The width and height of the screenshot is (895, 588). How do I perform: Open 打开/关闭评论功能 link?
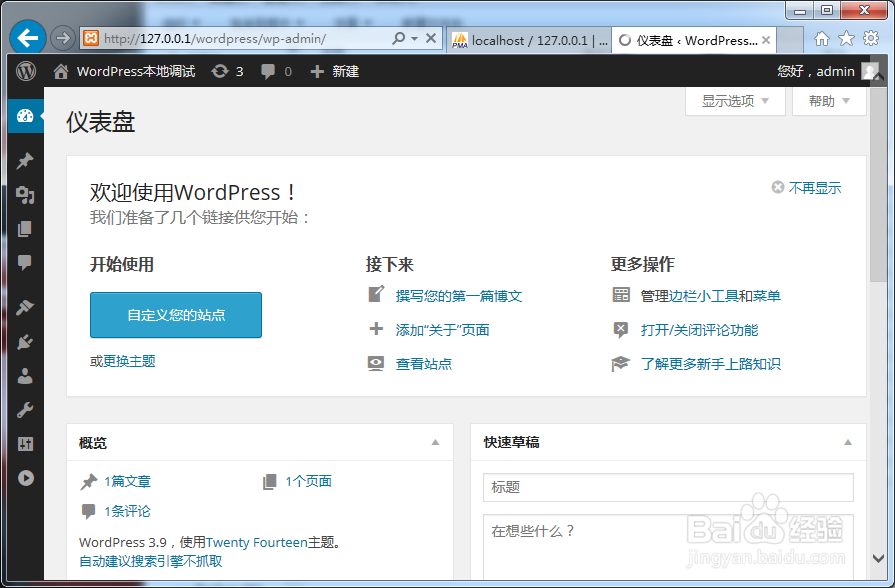point(699,330)
